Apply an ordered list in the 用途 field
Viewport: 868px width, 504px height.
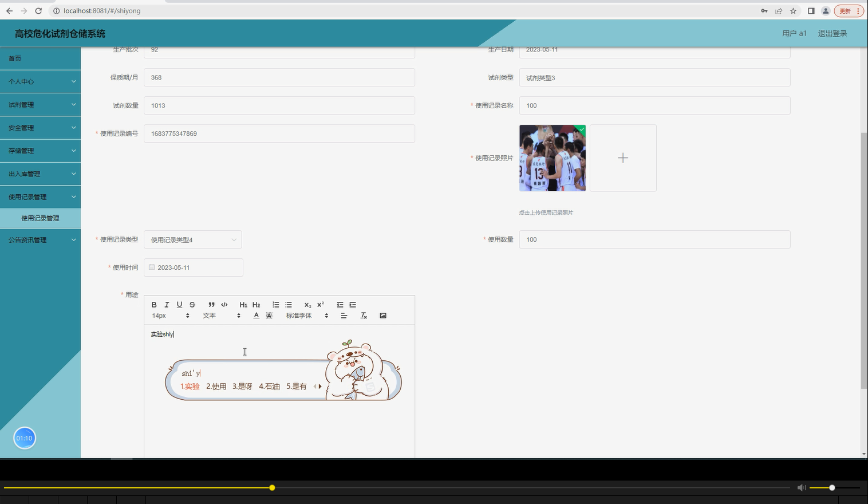[275, 304]
